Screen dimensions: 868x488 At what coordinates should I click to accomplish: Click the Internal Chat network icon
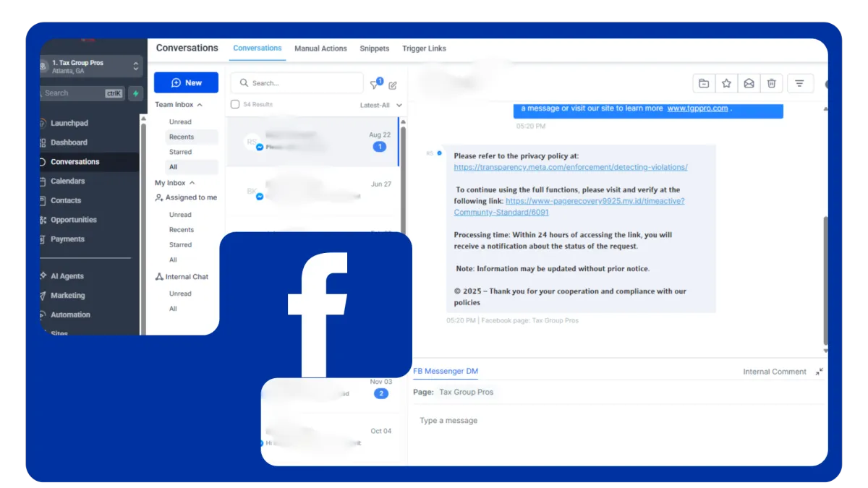pos(160,277)
